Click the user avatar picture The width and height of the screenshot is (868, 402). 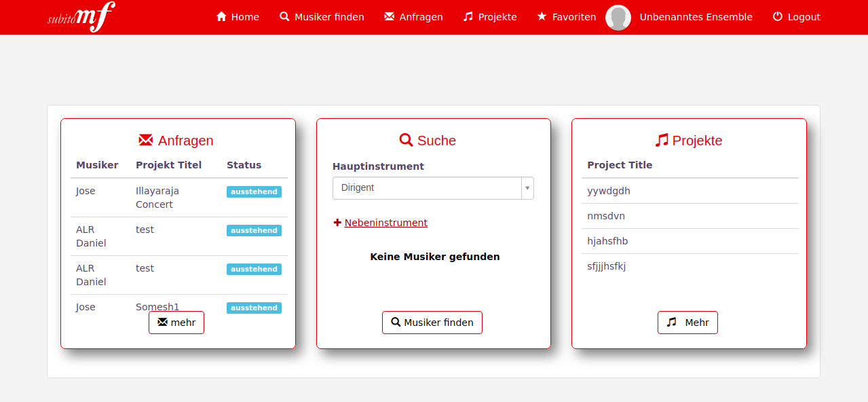coord(618,18)
